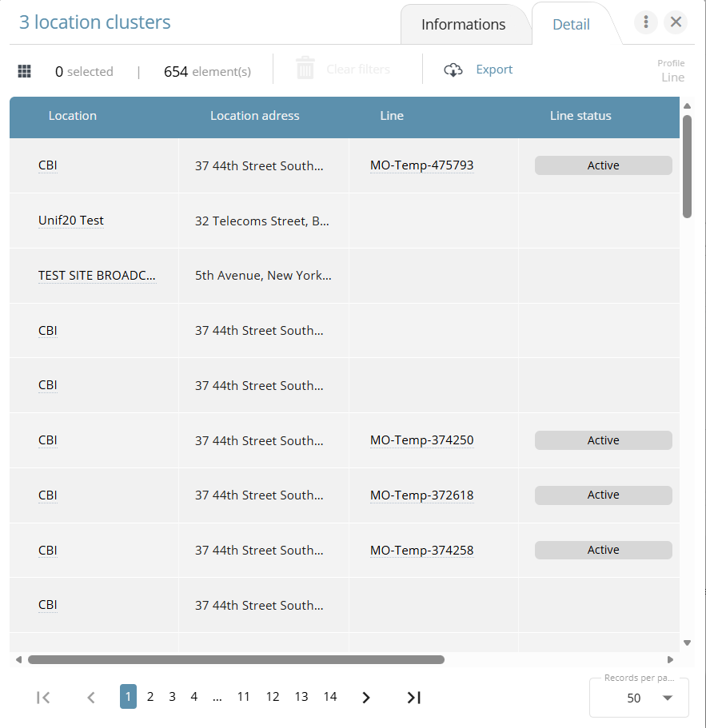The height and width of the screenshot is (728, 706).
Task: Go to the previous page arrow
Action: [91, 698]
